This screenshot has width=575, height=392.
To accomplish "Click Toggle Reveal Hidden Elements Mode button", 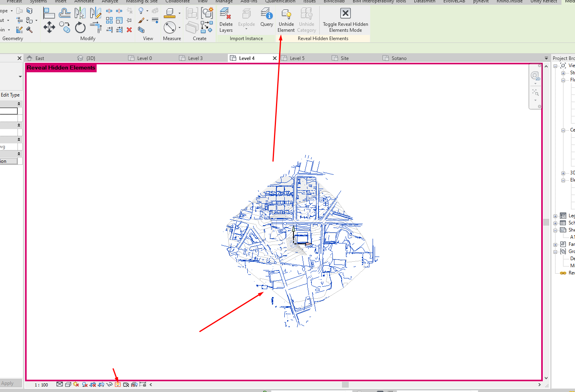I will [346, 21].
